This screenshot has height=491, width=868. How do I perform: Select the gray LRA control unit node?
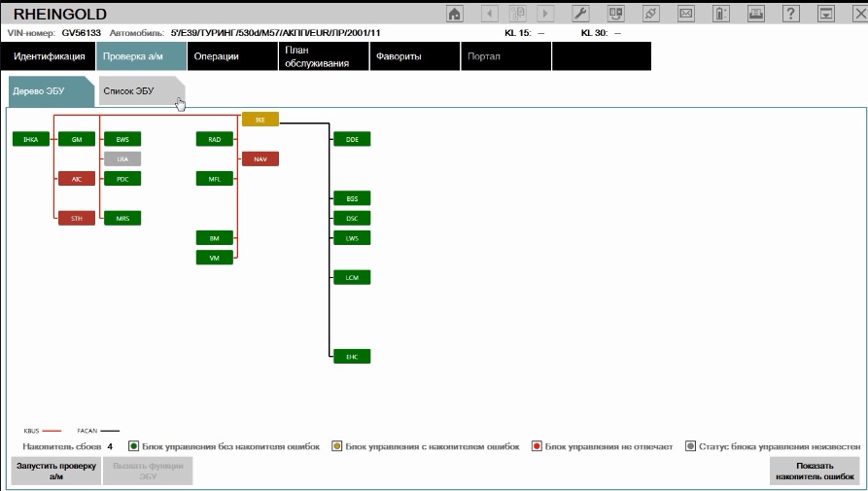pyautogui.click(x=122, y=158)
